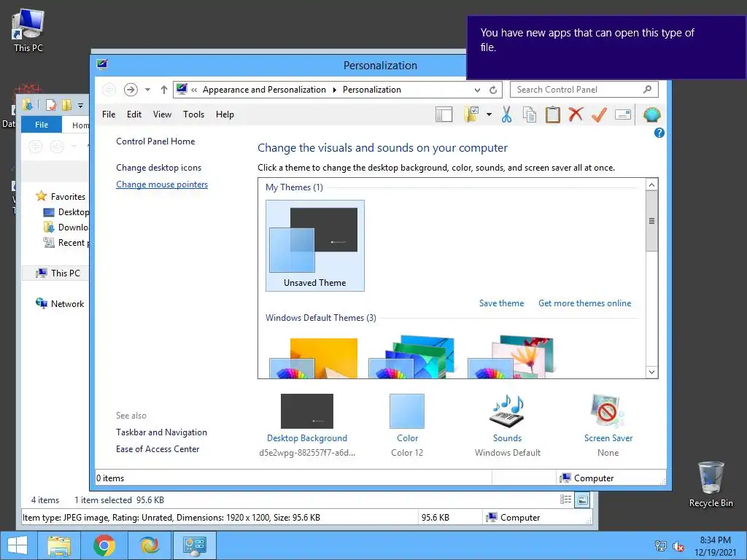This screenshot has height=560, width=747.
Task: Click the Search Control Panel field
Action: click(584, 90)
